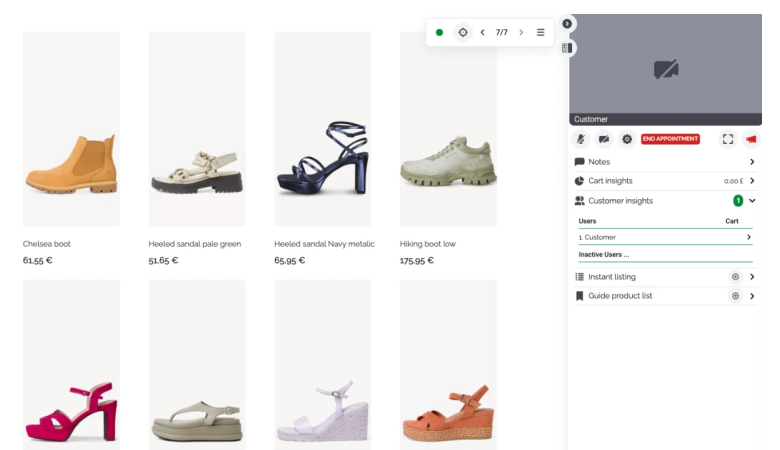The image size is (780, 450).
Task: Open the hamburger menu in toolbar
Action: click(x=541, y=32)
